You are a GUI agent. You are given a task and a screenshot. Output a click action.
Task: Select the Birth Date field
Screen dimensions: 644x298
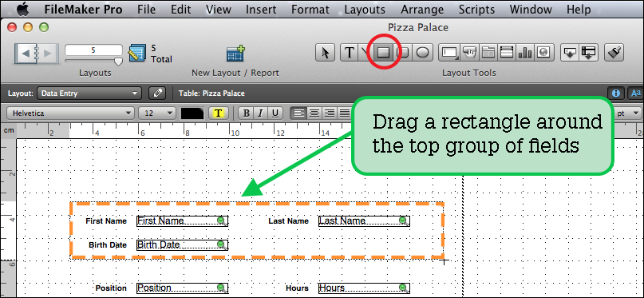(183, 245)
